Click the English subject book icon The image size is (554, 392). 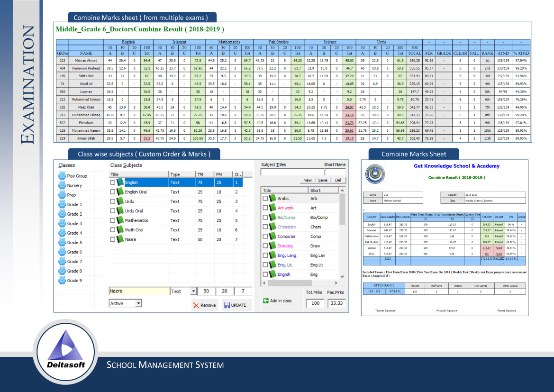(x=119, y=182)
